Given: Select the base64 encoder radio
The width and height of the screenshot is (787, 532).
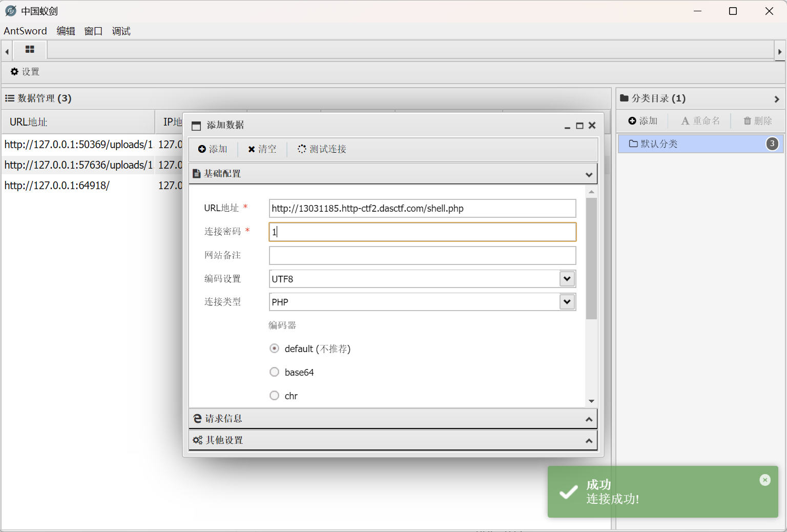Looking at the screenshot, I should tap(275, 372).
